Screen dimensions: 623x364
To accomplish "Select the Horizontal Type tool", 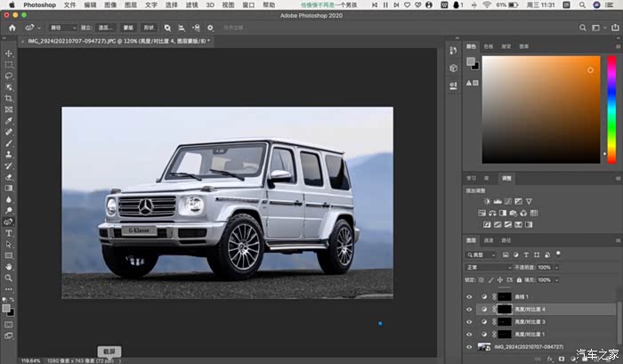I will 9,232.
